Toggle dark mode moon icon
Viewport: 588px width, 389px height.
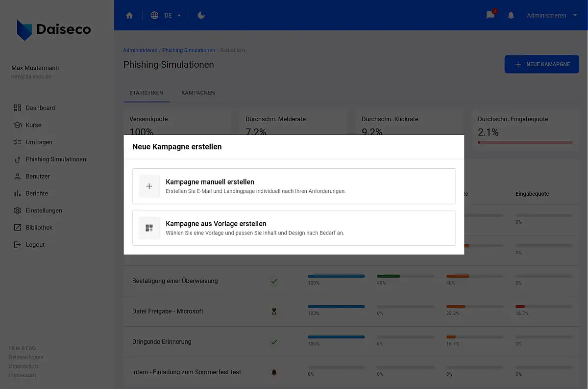click(x=201, y=15)
